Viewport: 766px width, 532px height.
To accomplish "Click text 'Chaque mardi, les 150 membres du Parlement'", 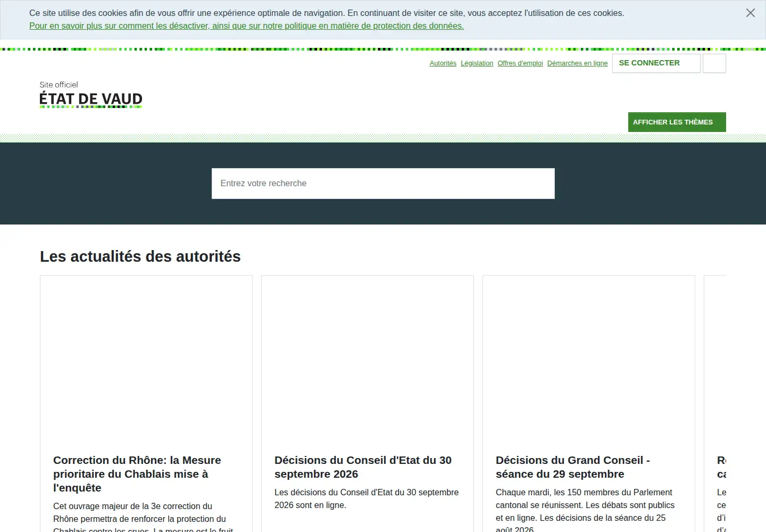I will (x=584, y=492).
